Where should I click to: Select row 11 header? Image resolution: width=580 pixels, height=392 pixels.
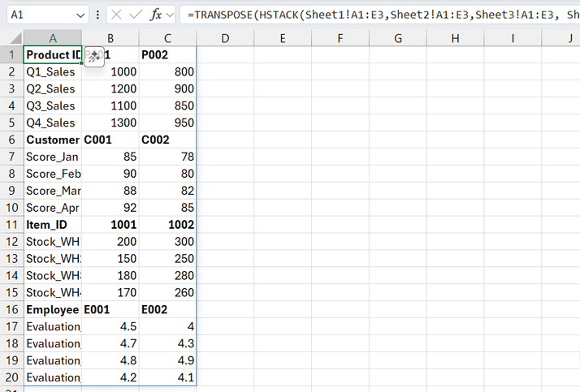pyautogui.click(x=12, y=225)
